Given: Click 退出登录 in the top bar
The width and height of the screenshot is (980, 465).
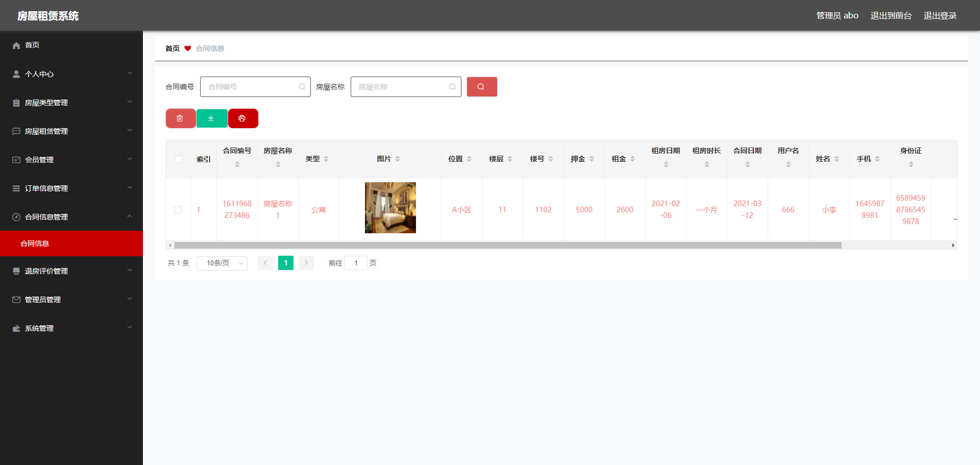Looking at the screenshot, I should [x=940, y=16].
